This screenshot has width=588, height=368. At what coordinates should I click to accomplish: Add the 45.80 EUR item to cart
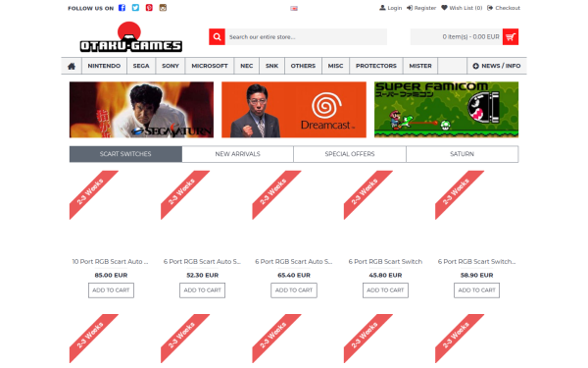[385, 290]
